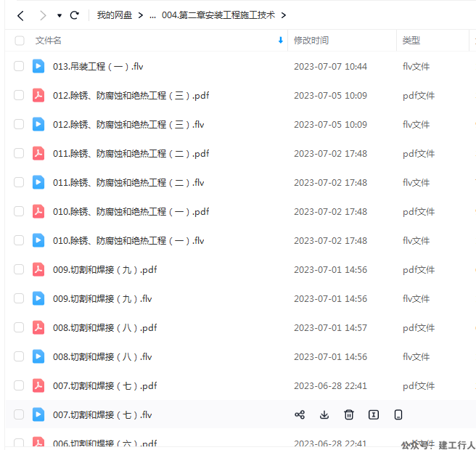Open file 008.切割和焊接（八）.pdf
476x450 pixels.
click(x=104, y=328)
